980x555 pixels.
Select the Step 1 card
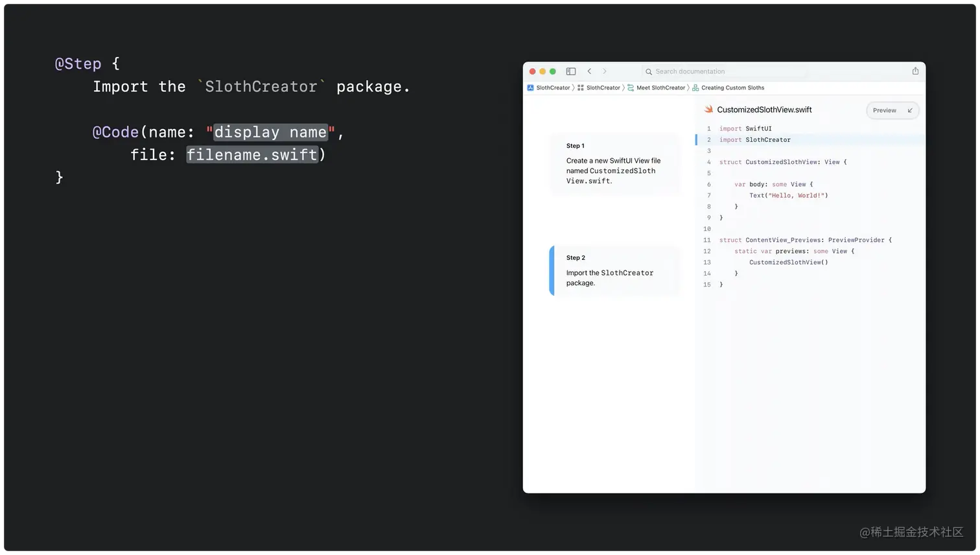pos(614,163)
